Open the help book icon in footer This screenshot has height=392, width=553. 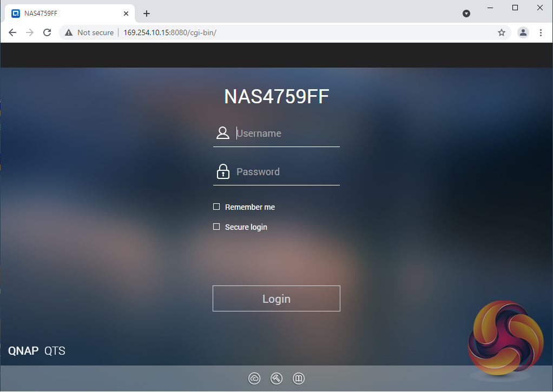click(298, 378)
